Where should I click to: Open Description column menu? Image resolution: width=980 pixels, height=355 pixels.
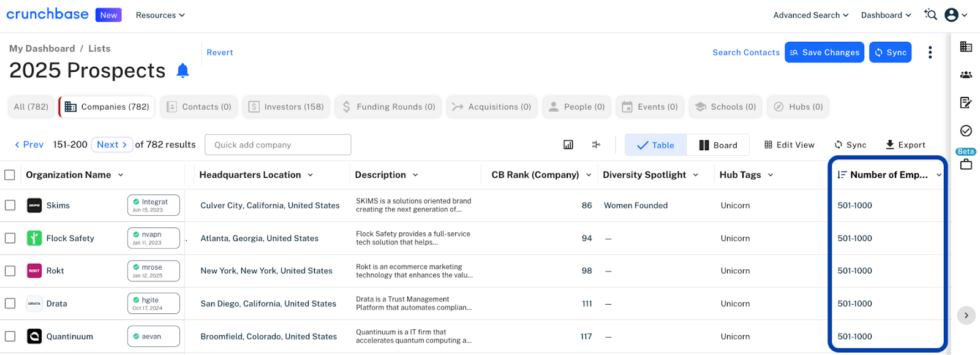pyautogui.click(x=415, y=175)
